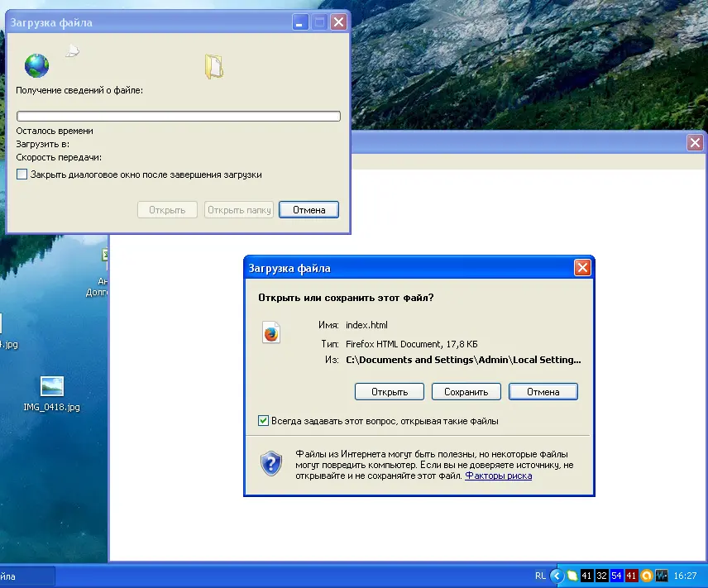Uncheck 'Всегда задавать этот вопрос' checkbox
The width and height of the screenshot is (708, 588).
point(263,421)
